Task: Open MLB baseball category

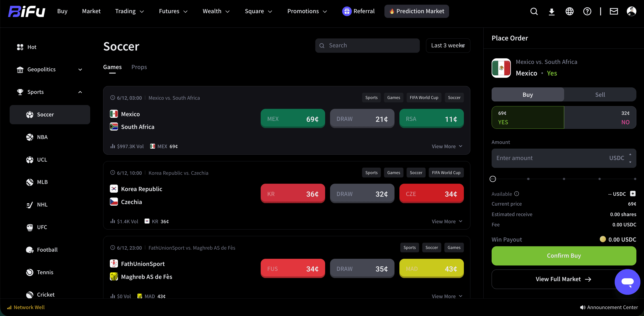Action: click(50, 182)
